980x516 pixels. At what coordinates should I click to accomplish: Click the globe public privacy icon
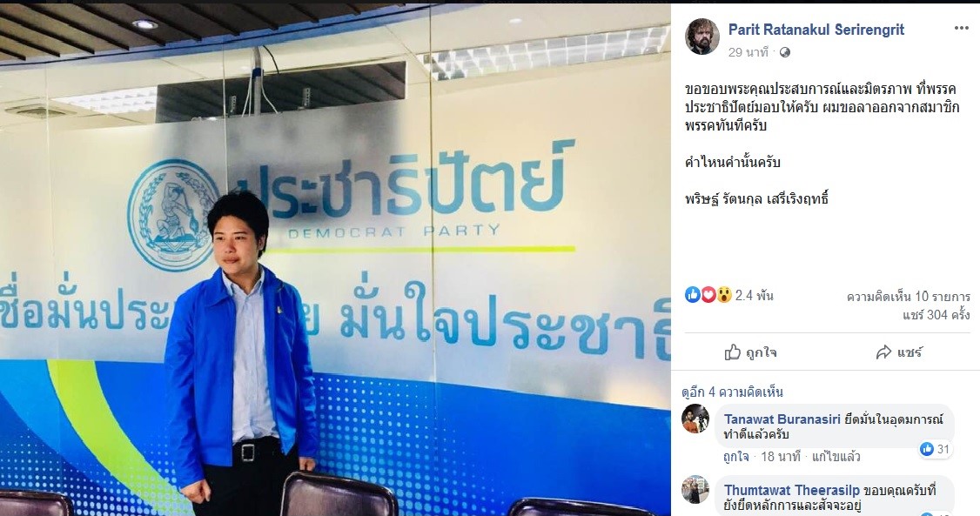(x=785, y=52)
